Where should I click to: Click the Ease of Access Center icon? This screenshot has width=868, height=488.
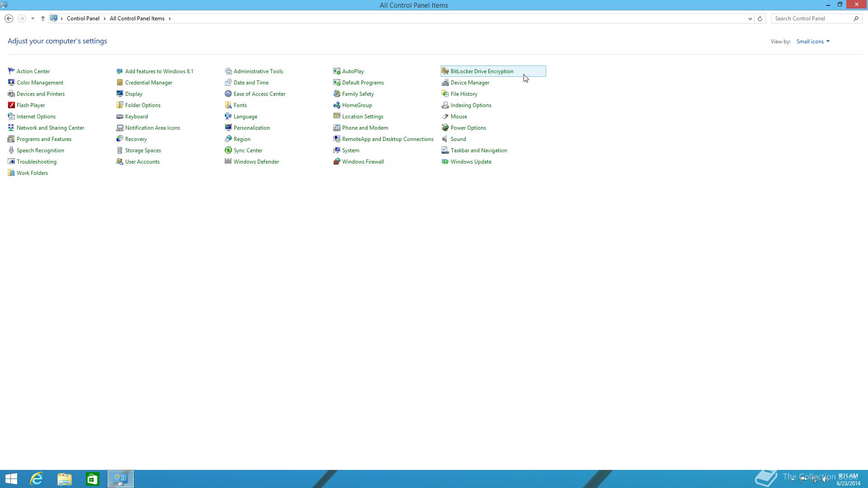228,94
